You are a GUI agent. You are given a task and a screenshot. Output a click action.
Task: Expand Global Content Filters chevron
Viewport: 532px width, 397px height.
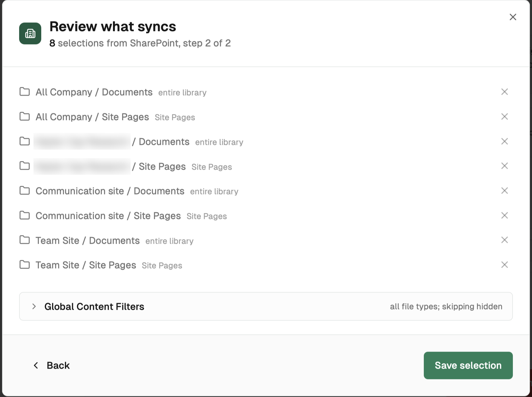(x=34, y=306)
